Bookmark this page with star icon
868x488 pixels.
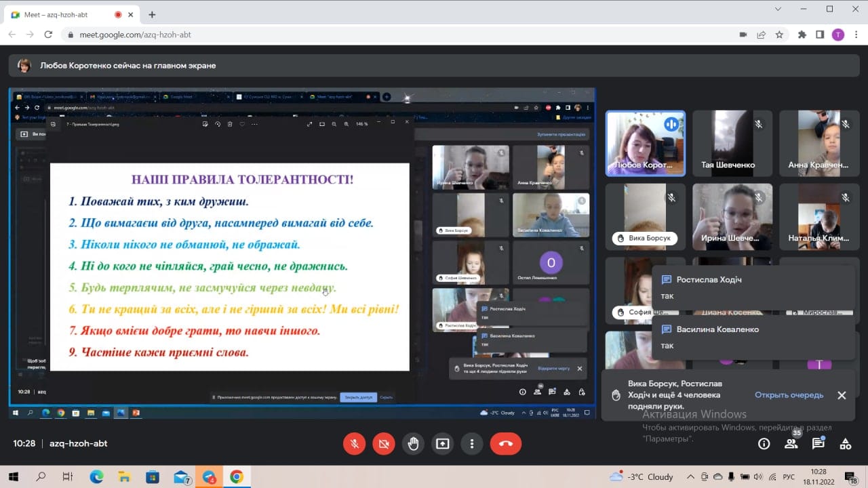pos(779,35)
